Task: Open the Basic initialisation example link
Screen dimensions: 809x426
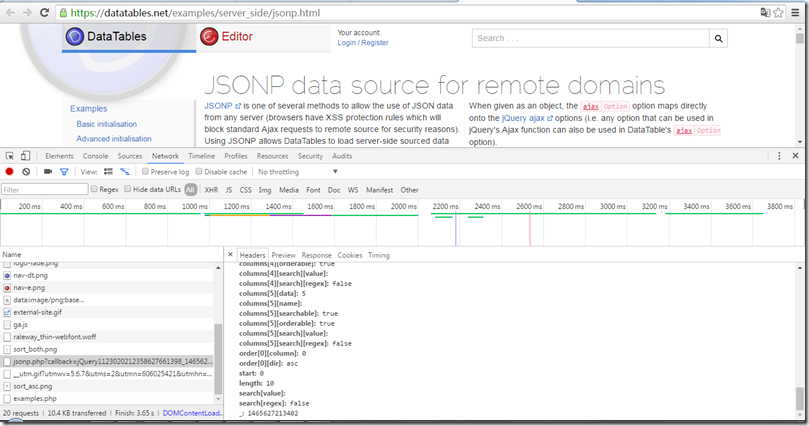Action: pos(108,124)
